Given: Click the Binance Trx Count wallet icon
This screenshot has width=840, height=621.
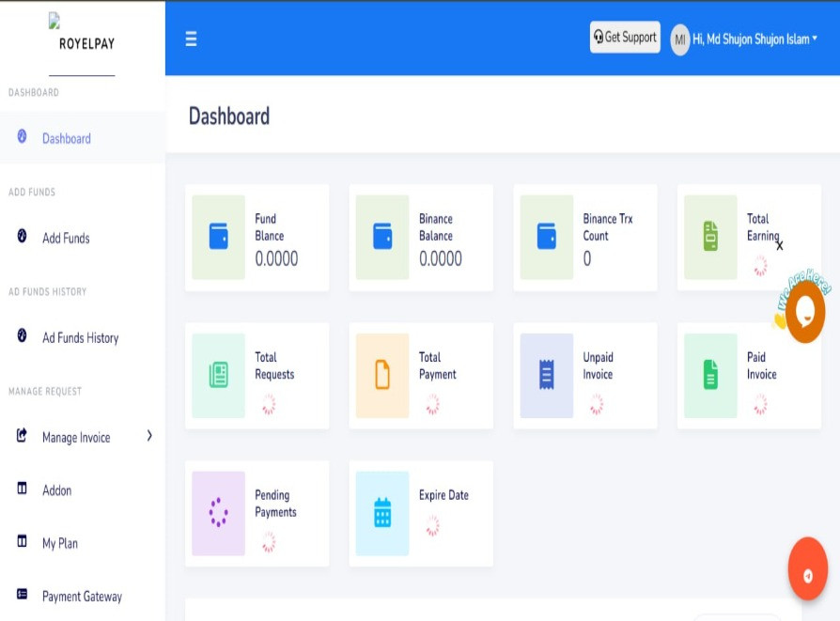Looking at the screenshot, I should tap(547, 237).
